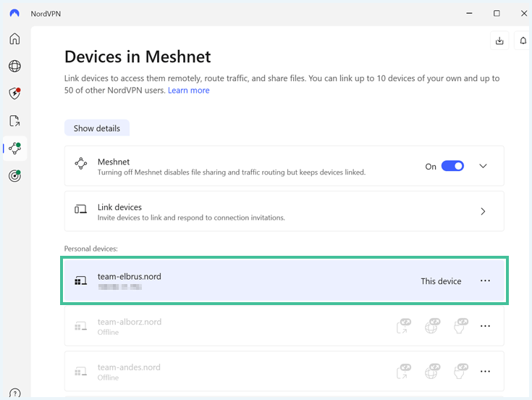Click Offline status under team-alborz.nord
This screenshot has width=532, height=400.
pyautogui.click(x=109, y=332)
